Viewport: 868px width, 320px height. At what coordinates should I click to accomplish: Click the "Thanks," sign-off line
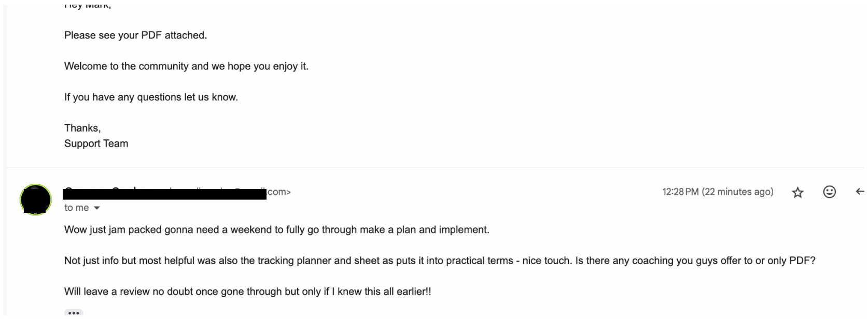pyautogui.click(x=82, y=128)
